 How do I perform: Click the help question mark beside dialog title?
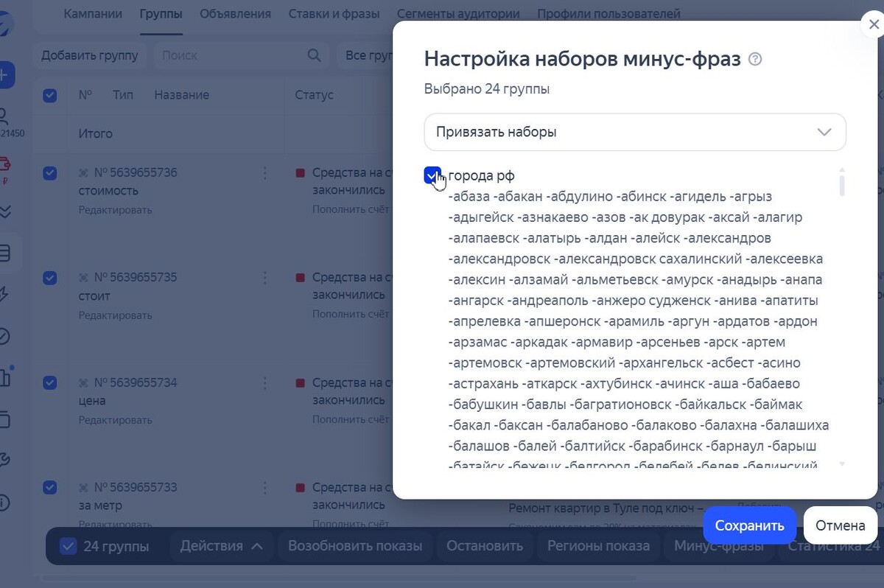tap(755, 59)
